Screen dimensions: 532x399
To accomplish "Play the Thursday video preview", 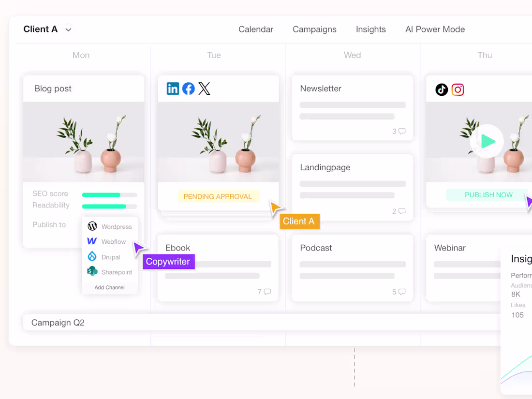I will [488, 141].
